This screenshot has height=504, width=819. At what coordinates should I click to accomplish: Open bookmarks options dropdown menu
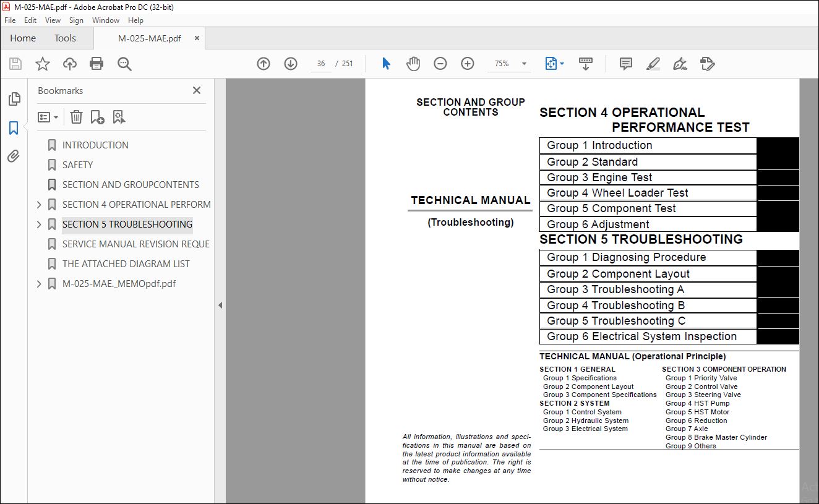48,117
